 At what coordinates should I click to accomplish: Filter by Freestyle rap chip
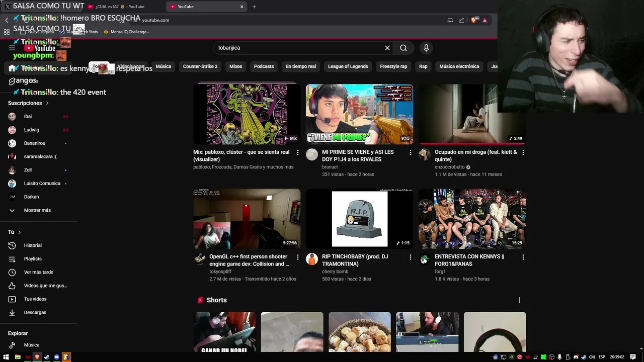[393, 66]
